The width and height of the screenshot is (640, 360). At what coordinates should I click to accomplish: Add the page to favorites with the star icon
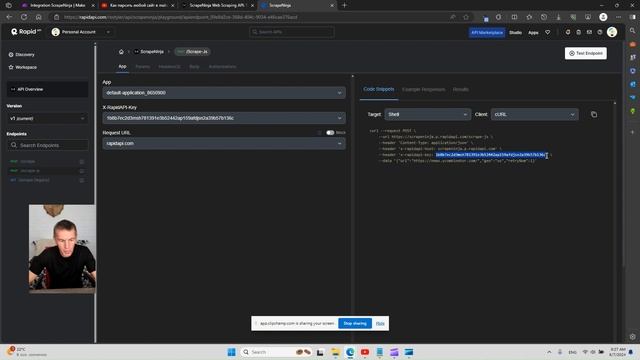click(x=466, y=17)
